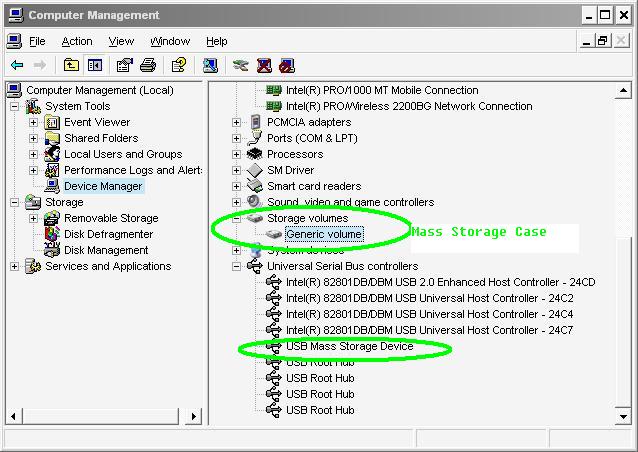Toggle the Show/Hide Console Tree icon

(95, 65)
